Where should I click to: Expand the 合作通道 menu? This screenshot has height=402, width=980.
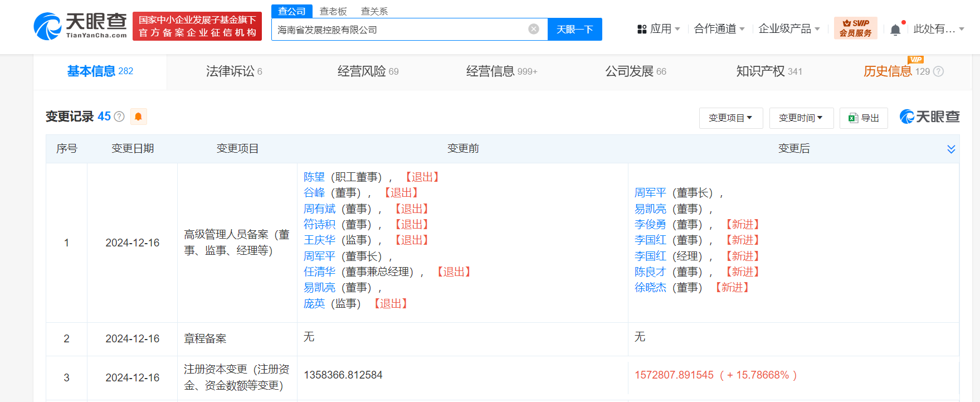(719, 29)
